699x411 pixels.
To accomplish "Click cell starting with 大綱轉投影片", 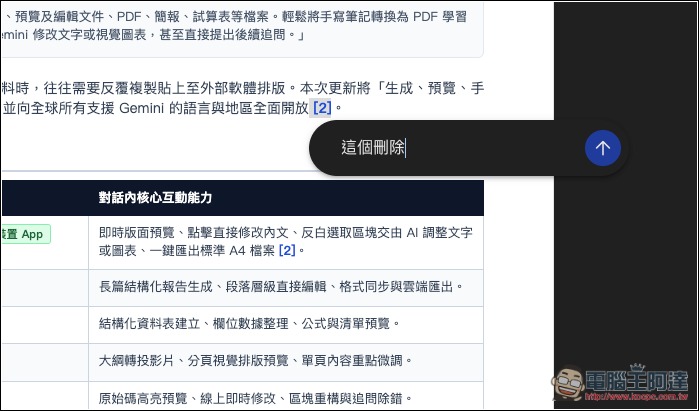I will click(x=286, y=361).
